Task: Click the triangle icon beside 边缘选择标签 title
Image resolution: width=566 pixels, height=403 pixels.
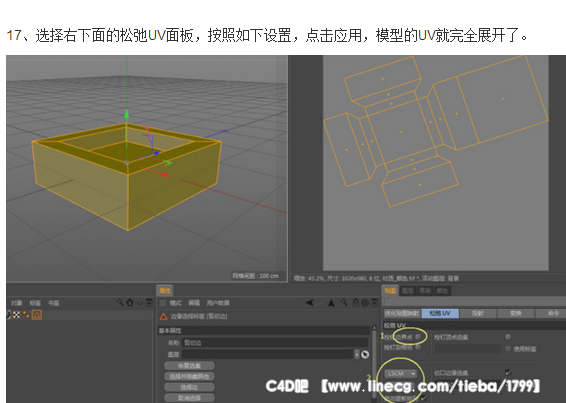Action: (x=163, y=317)
